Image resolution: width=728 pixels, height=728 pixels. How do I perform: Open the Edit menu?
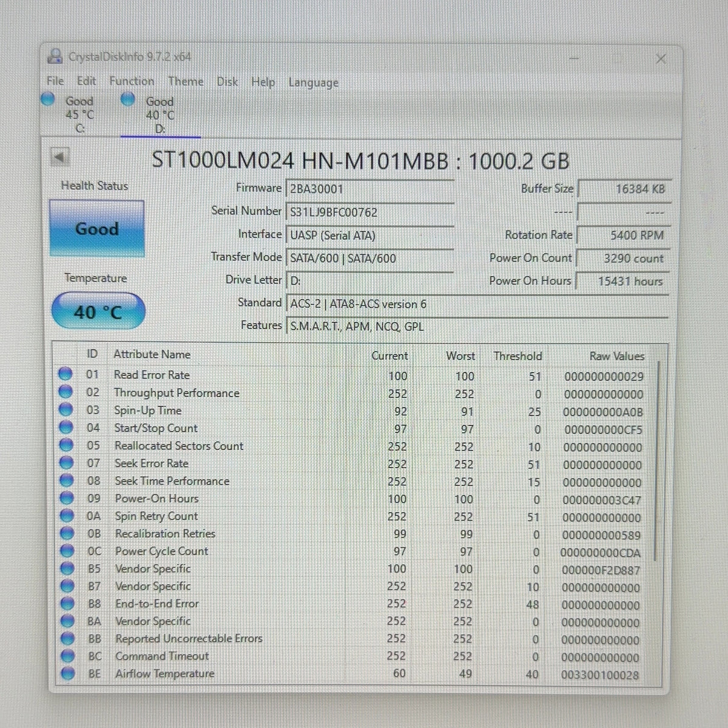(86, 81)
